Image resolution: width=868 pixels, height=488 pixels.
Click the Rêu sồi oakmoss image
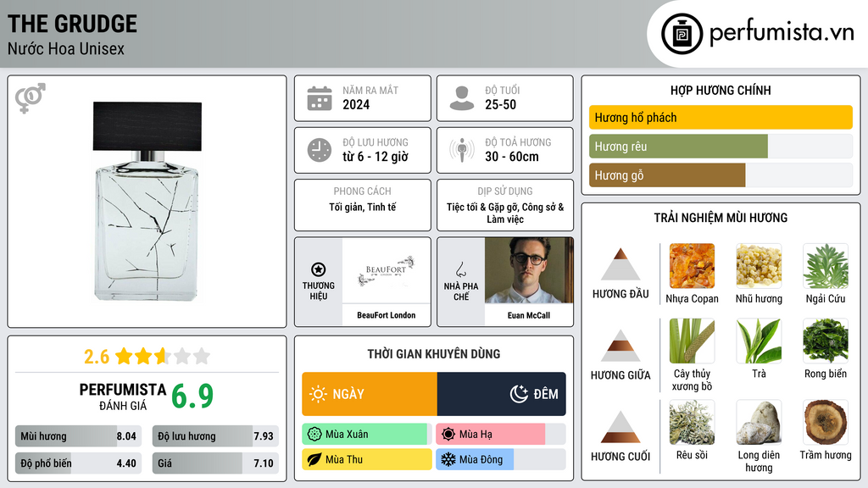[x=692, y=423]
